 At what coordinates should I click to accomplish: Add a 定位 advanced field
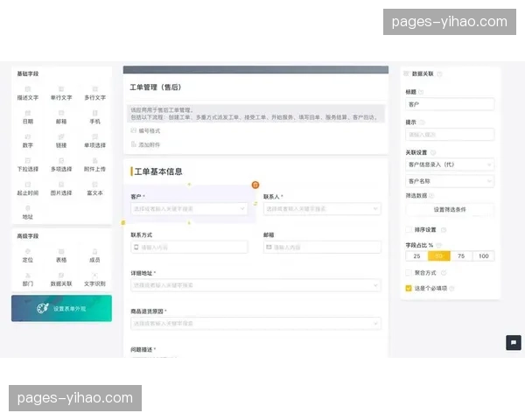(28, 255)
